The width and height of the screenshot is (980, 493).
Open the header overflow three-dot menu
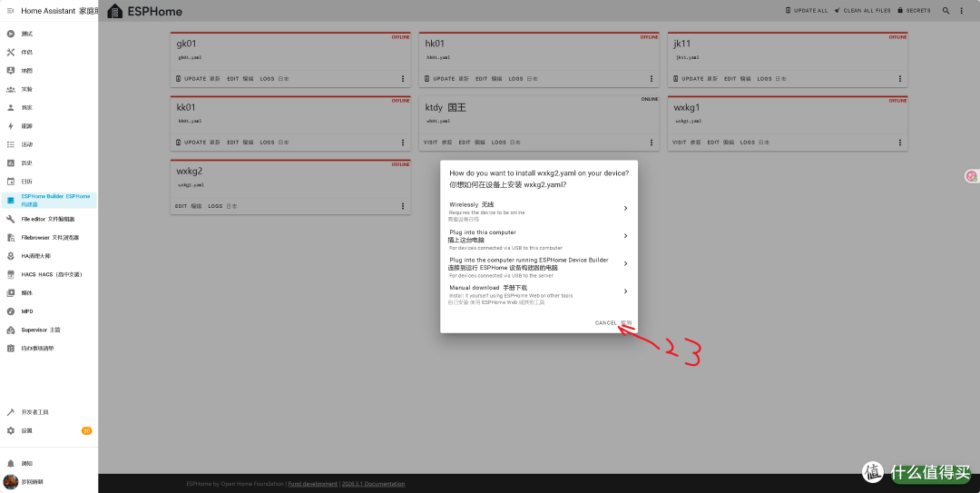coord(961,11)
